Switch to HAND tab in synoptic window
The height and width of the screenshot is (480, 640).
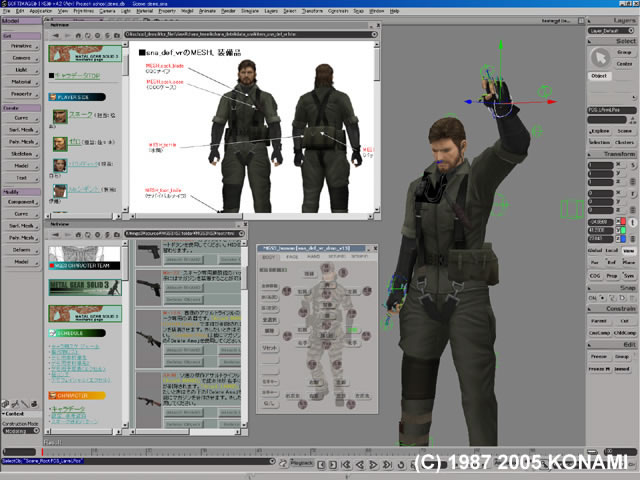point(313,257)
